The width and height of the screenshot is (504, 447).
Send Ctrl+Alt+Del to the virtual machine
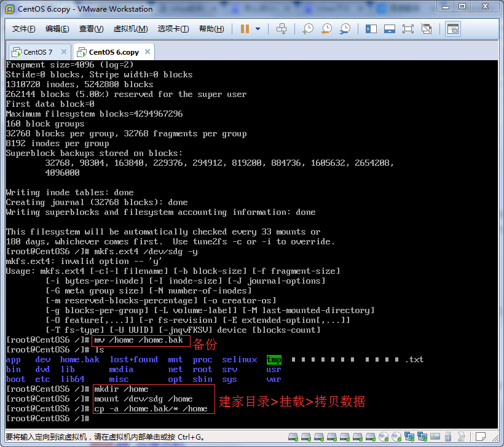pyautogui.click(x=282, y=29)
